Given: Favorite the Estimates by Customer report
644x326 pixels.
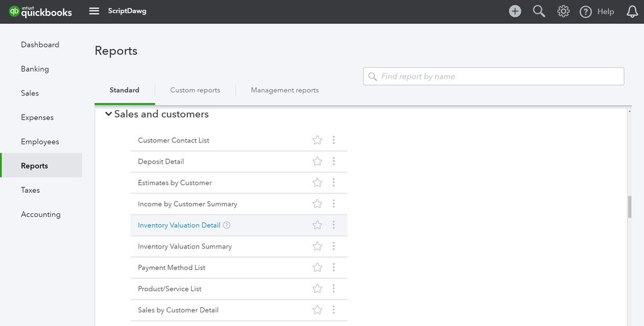Looking at the screenshot, I should click(x=317, y=182).
